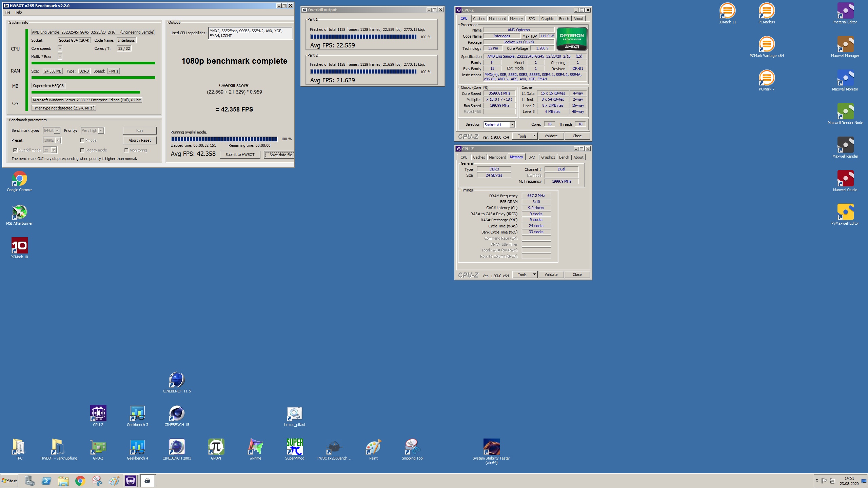
Task: Open the PCMark Vantage x64 shortcut
Action: [767, 47]
